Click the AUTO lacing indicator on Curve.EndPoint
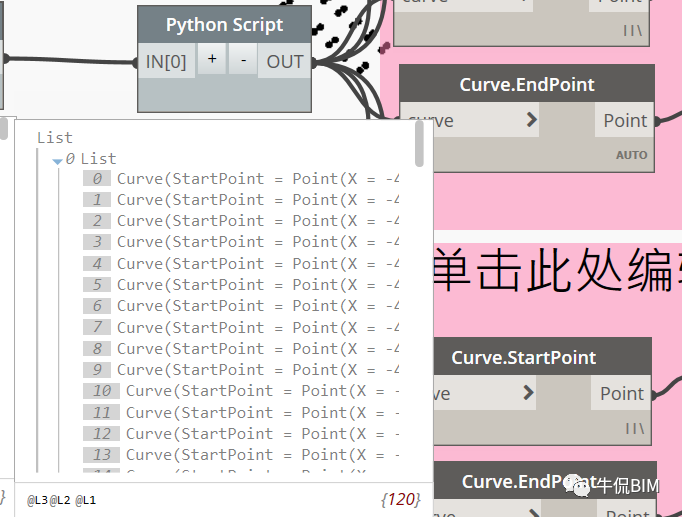The width and height of the screenshot is (682, 517). 631,155
